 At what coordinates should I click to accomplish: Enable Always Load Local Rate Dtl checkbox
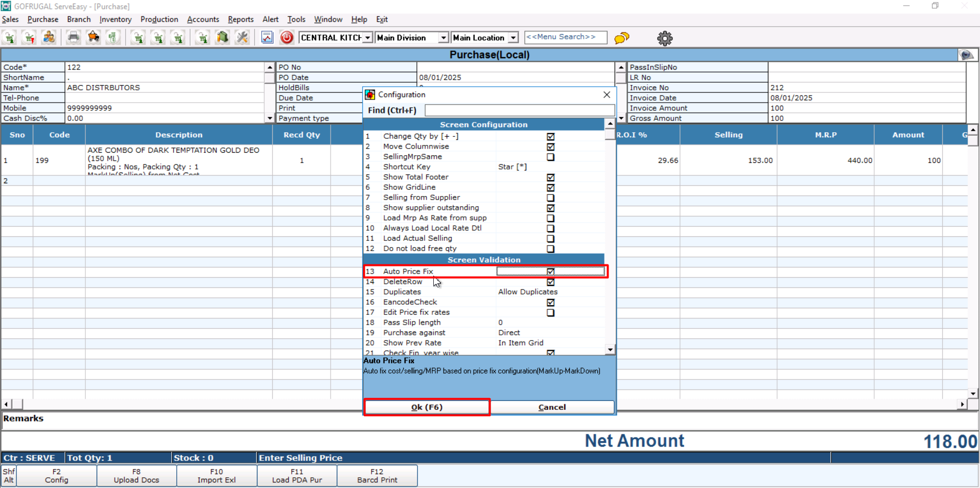(550, 228)
